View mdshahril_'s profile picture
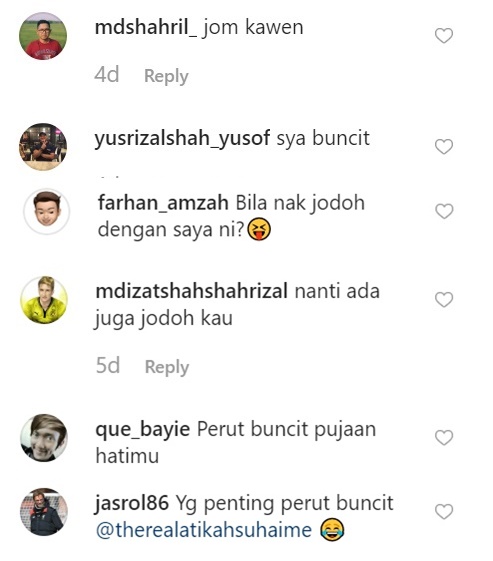Screen dimensions: 493x561 coord(43,36)
